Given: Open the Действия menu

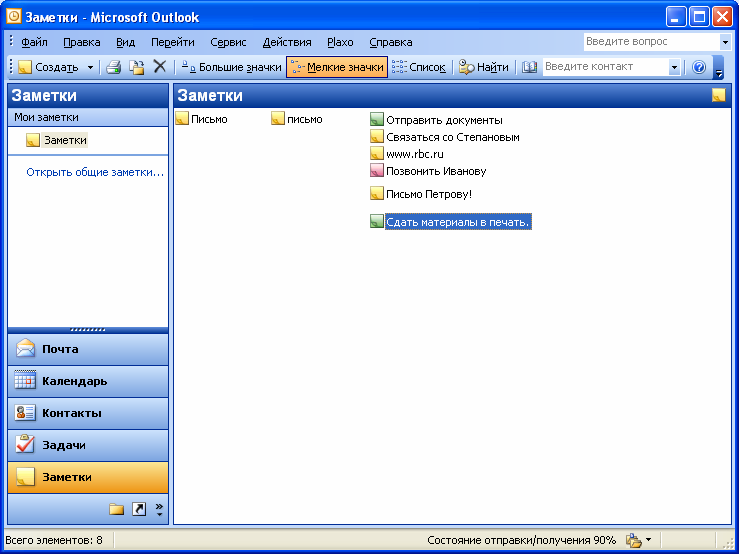Looking at the screenshot, I should click(287, 42).
